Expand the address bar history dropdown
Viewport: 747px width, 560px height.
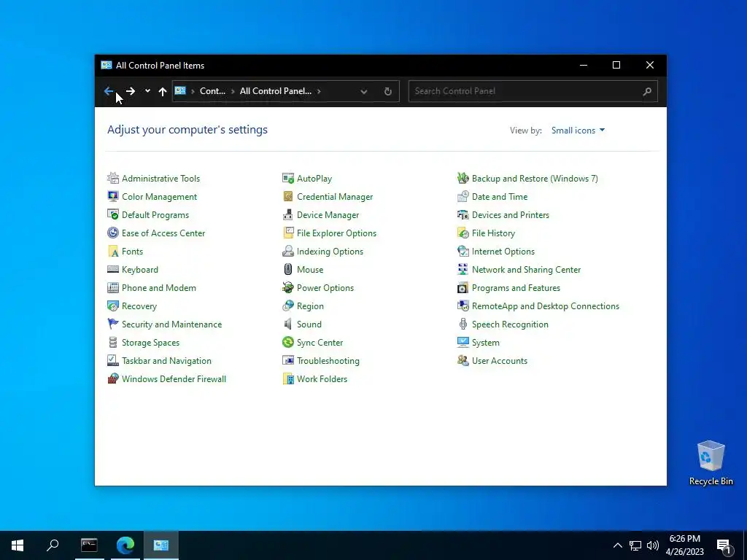point(364,91)
